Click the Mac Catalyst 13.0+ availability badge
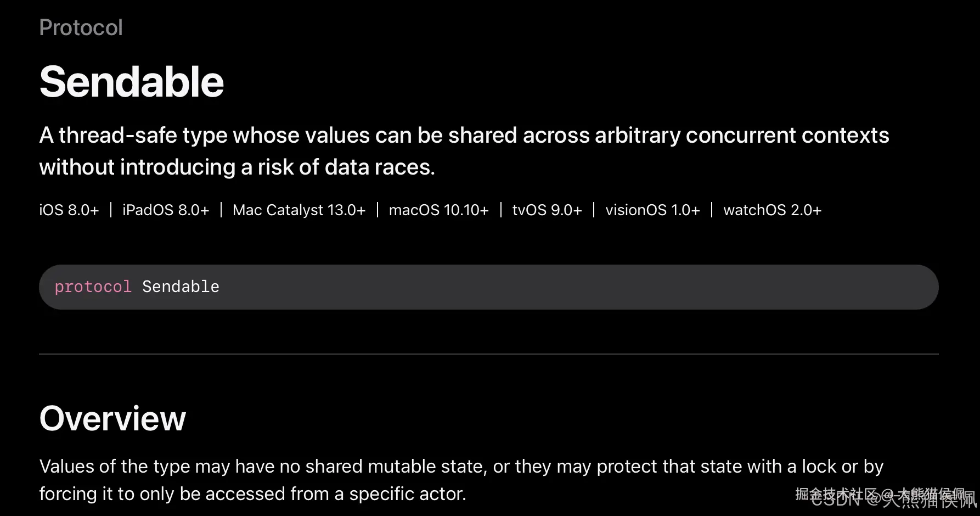Screen dimensions: 980x516 [x=298, y=210]
